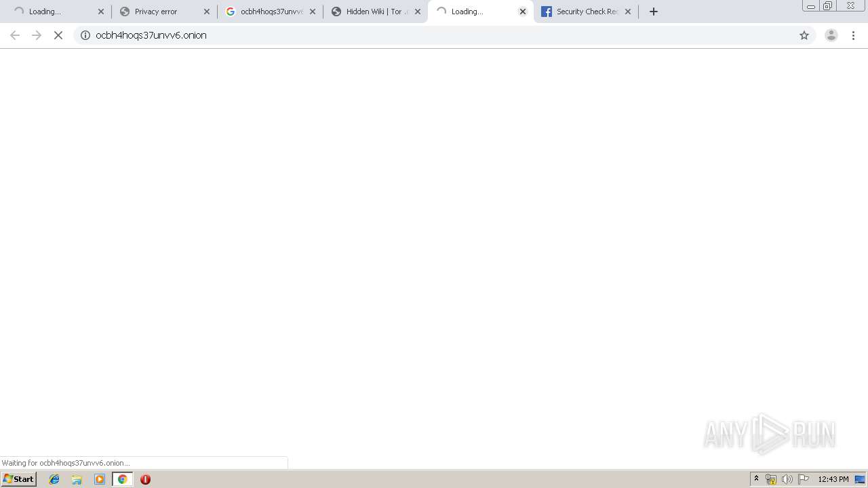Close the first Loading tab

[101, 12]
